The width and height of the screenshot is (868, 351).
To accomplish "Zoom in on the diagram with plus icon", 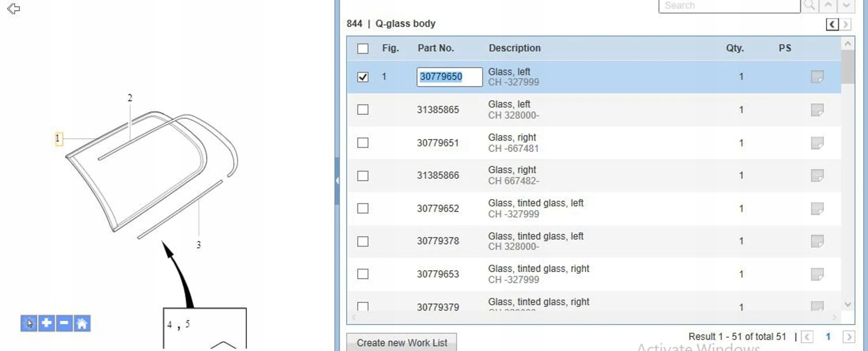I will point(47,323).
